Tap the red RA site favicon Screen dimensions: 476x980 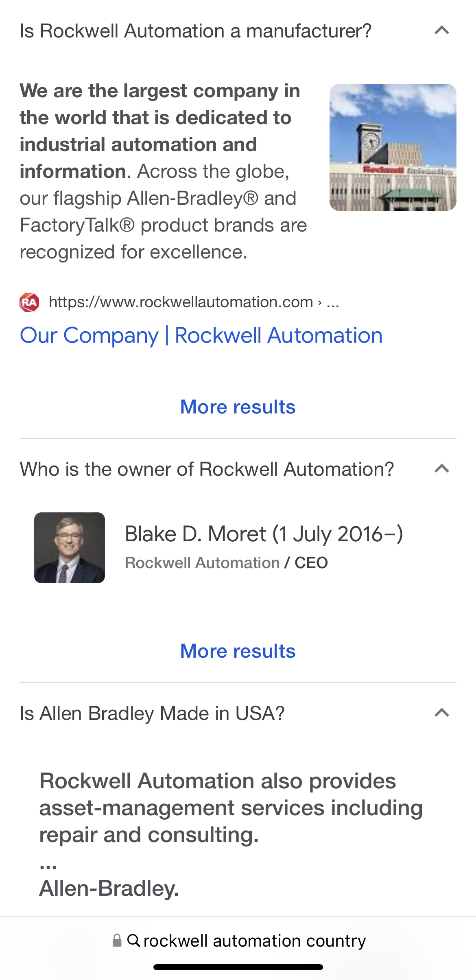[x=29, y=302]
